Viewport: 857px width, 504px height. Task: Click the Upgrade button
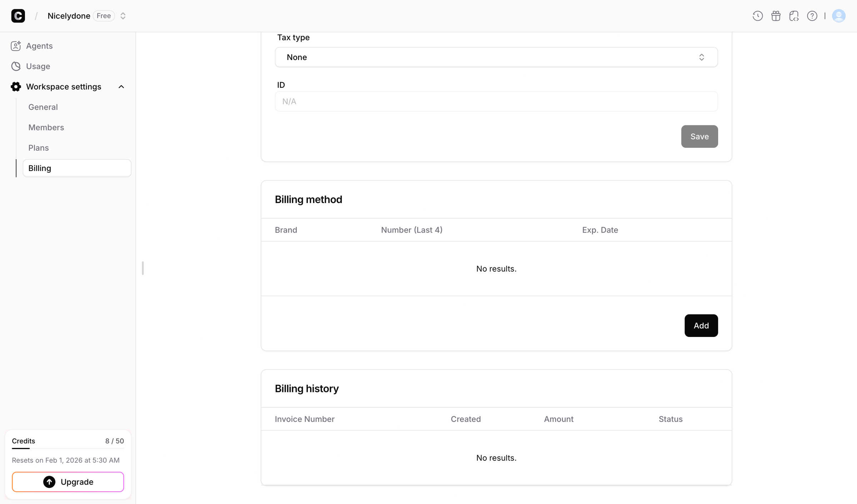[x=68, y=482]
